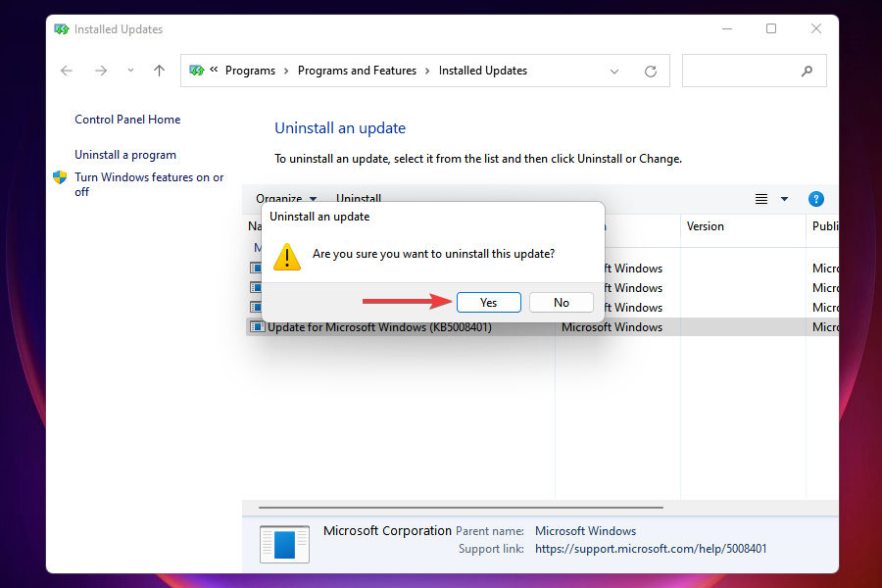Select Installed Updates breadcrumb
The width and height of the screenshot is (882, 588).
point(482,71)
